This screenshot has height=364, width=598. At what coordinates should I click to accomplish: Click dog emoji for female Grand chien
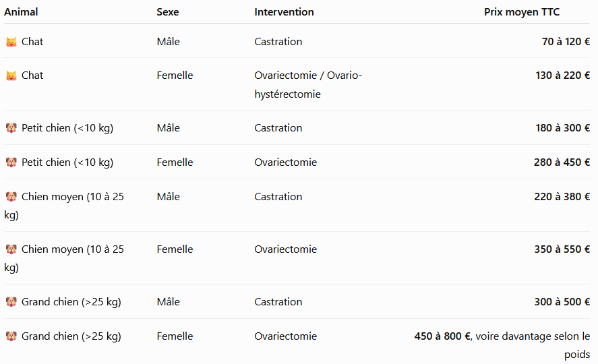click(11, 336)
